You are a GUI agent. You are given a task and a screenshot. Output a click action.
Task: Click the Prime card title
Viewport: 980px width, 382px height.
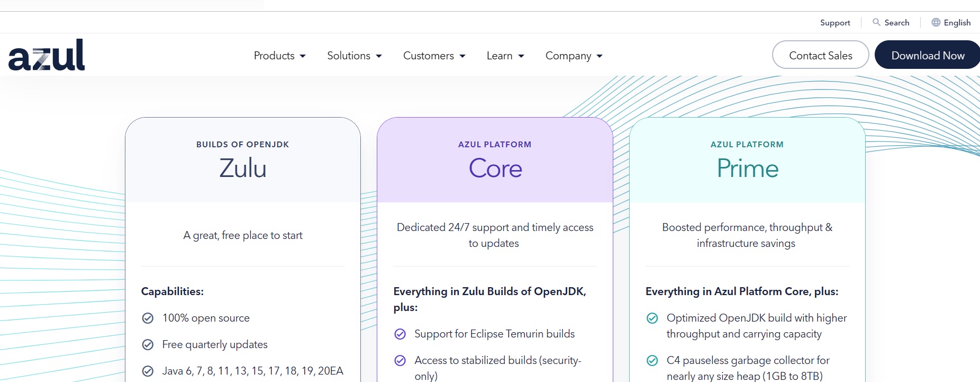[747, 168]
